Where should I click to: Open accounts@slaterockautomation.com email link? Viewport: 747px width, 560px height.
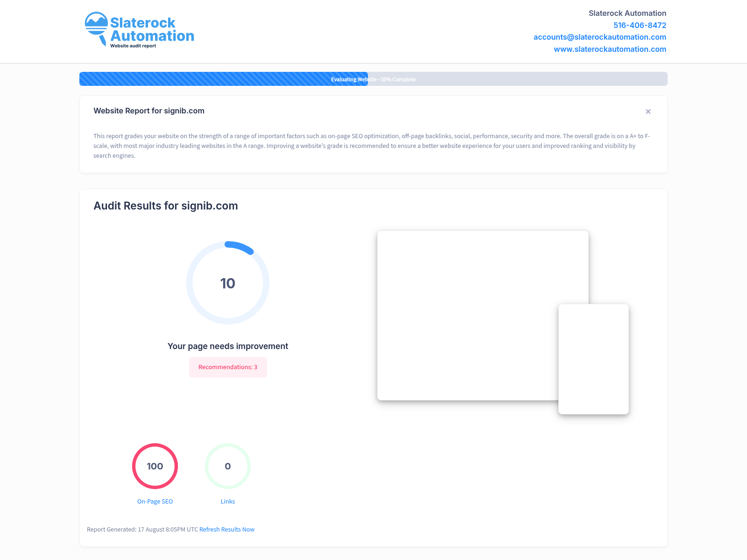click(600, 37)
